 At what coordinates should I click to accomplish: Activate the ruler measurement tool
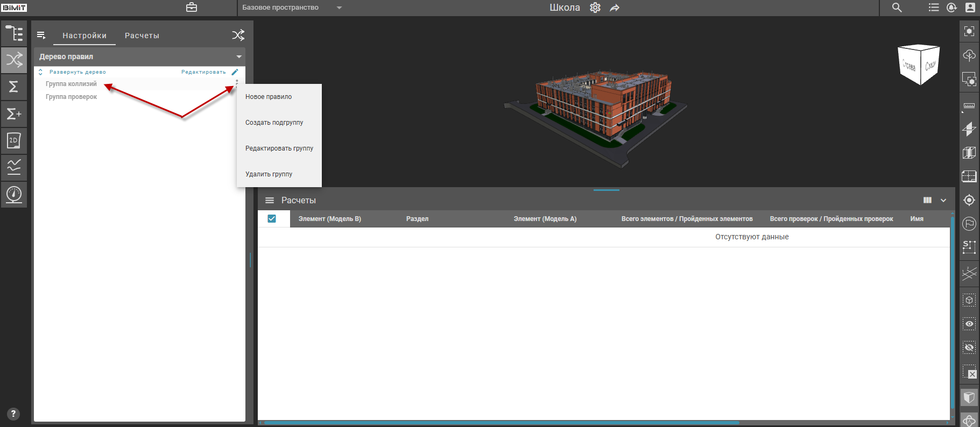point(969,106)
